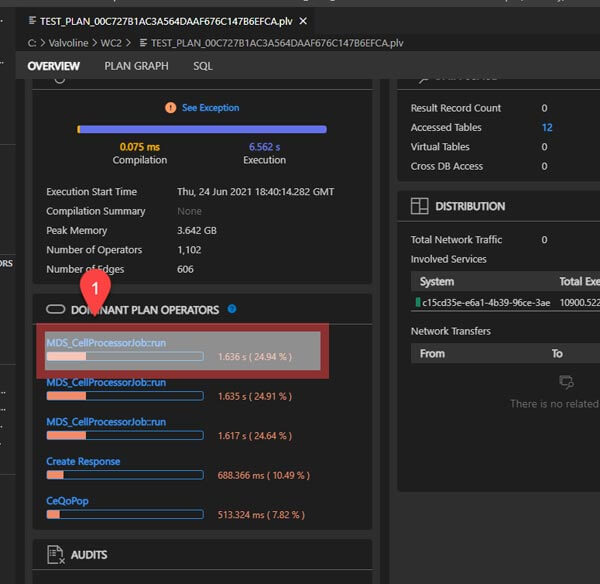Click the WC2 breadcrumb folder
600x584 pixels.
point(111,43)
